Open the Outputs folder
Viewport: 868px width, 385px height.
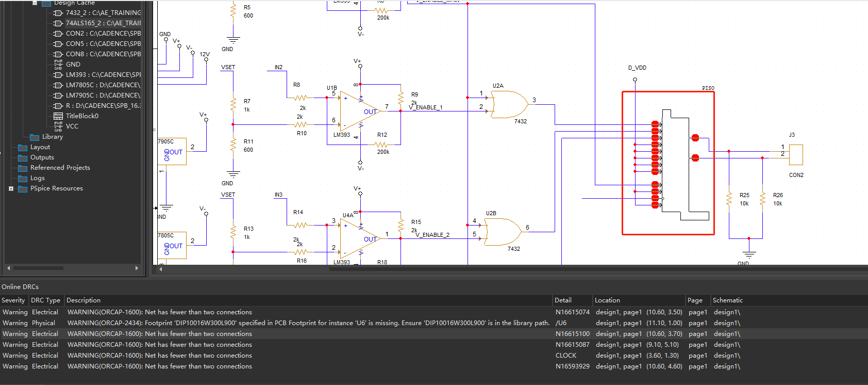point(36,157)
